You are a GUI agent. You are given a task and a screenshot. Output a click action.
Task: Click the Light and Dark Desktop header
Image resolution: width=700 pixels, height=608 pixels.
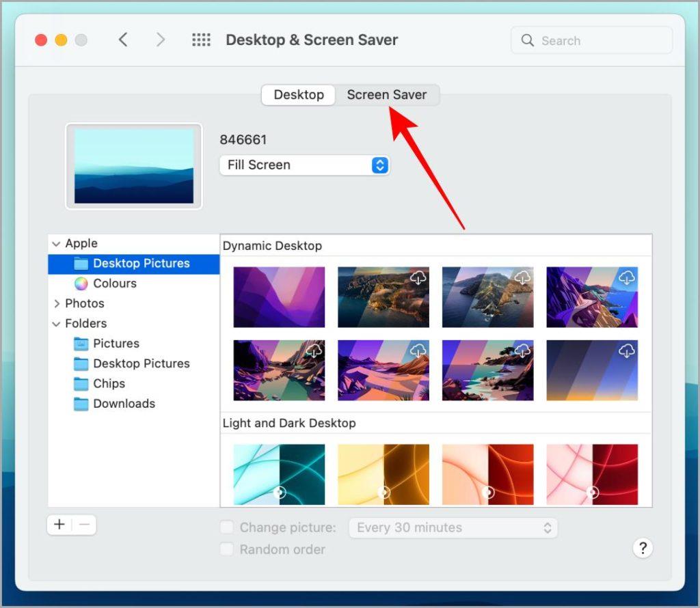point(289,423)
